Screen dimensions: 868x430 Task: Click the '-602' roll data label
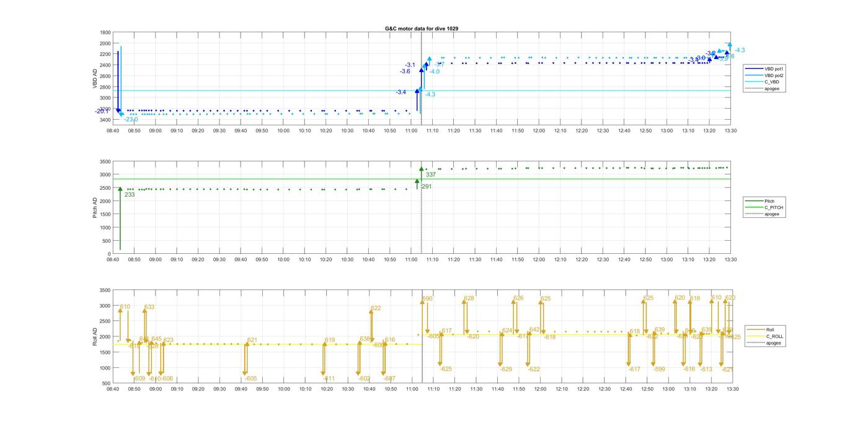click(364, 378)
